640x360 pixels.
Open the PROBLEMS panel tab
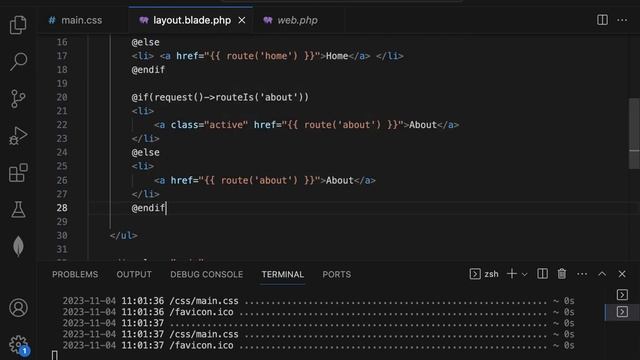coord(75,274)
